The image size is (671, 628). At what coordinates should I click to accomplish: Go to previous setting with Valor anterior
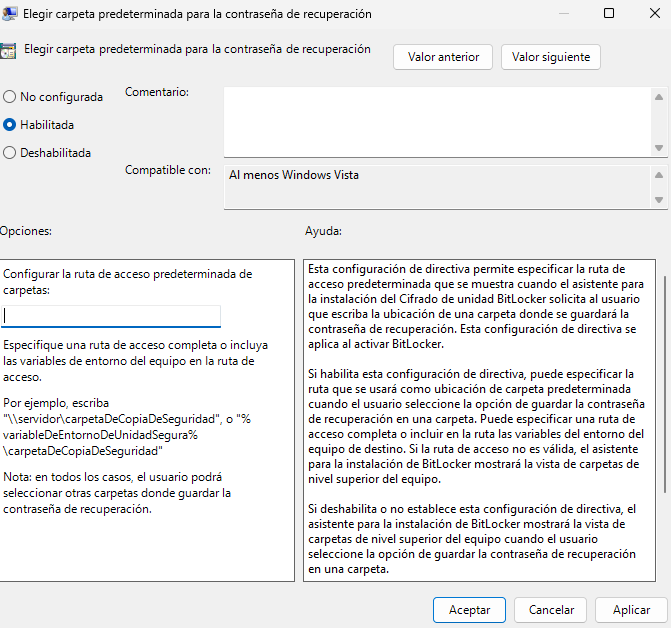tap(443, 57)
